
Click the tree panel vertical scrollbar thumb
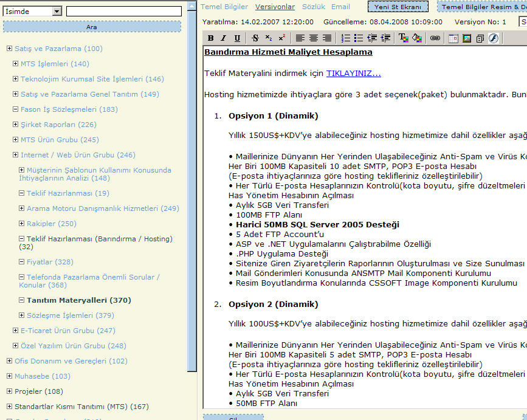click(192, 190)
